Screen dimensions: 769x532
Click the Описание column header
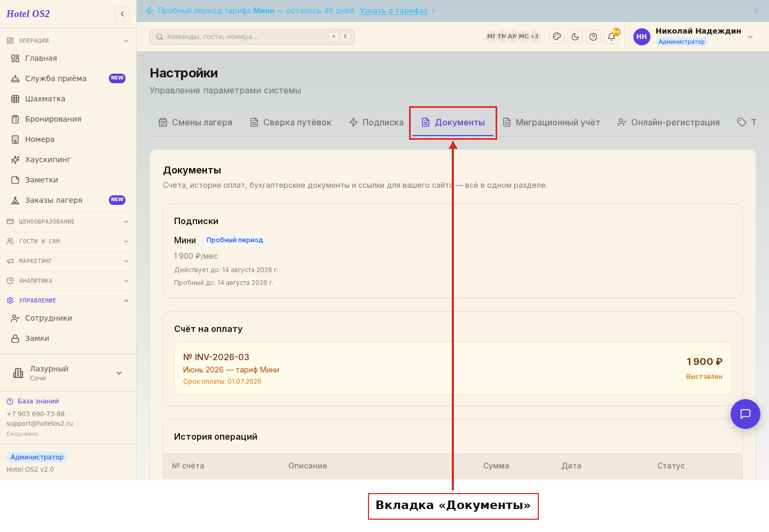pyautogui.click(x=308, y=466)
